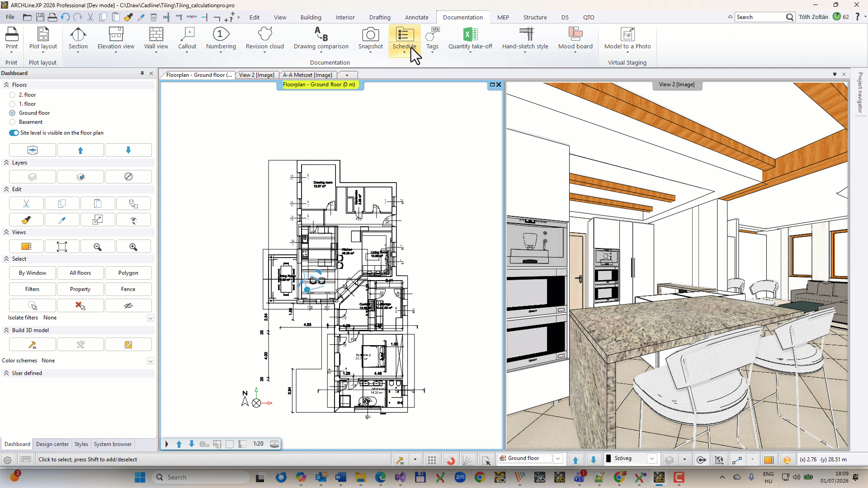The image size is (868, 488).
Task: Select the Revision cloud tool
Action: point(265,39)
